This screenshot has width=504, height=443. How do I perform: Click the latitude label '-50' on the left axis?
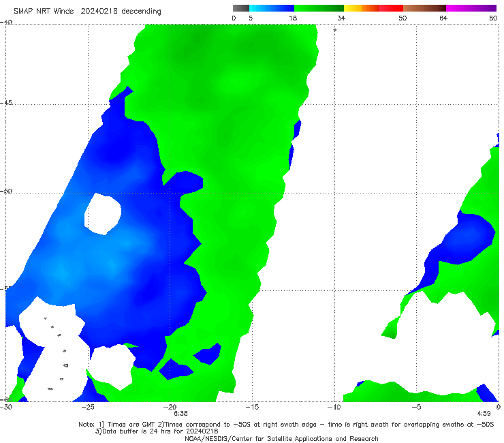pos(6,191)
